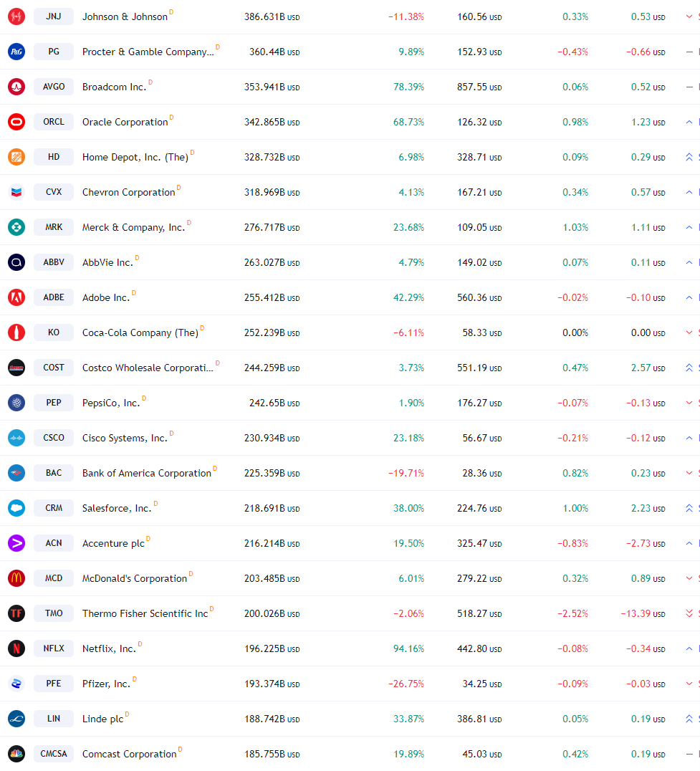Open Oracle Corporation company link
Image resolution: width=700 pixels, height=771 pixels.
pos(125,122)
